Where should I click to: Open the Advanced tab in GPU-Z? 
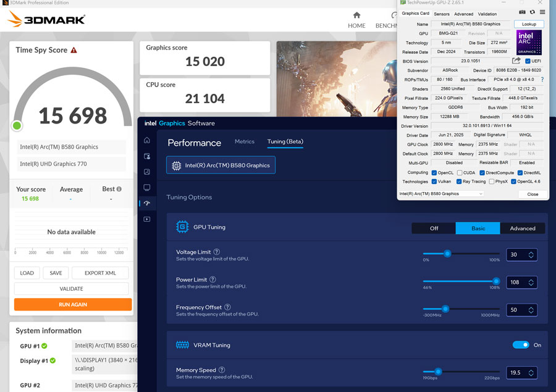pyautogui.click(x=463, y=14)
